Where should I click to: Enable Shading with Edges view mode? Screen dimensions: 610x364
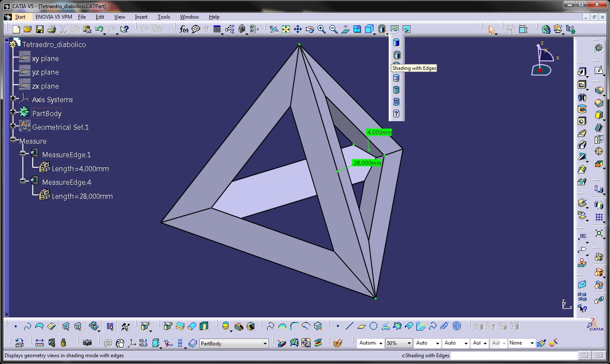coord(396,55)
